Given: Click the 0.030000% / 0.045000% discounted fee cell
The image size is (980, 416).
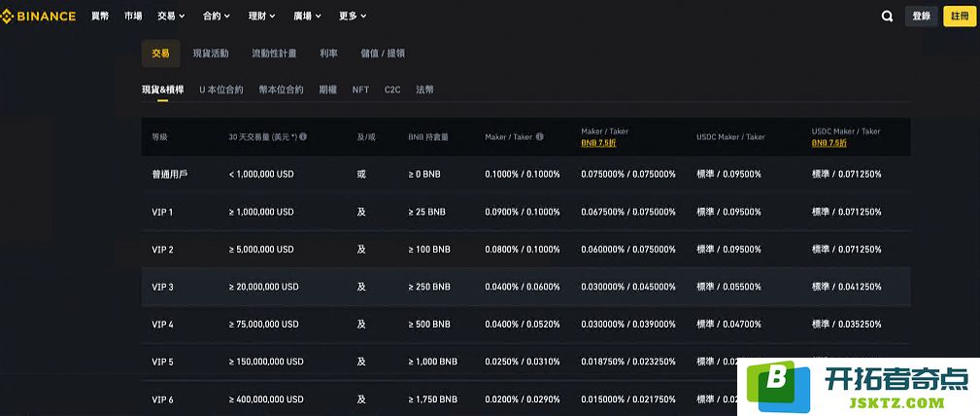Looking at the screenshot, I should 628,287.
